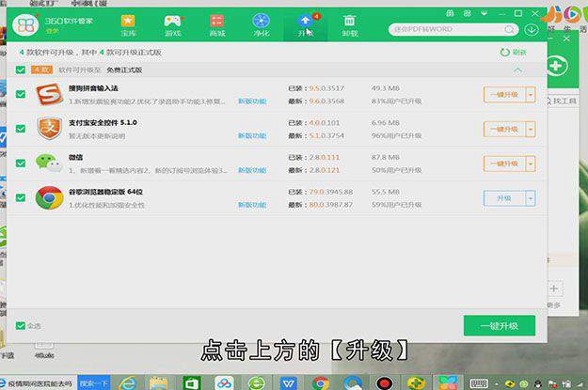
Task: Toggle the 免费正式版 group checkbox
Action: [21, 70]
